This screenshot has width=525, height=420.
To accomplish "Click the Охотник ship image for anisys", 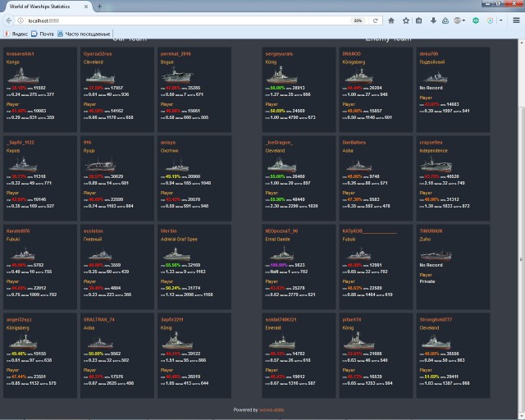I will click(x=177, y=165).
